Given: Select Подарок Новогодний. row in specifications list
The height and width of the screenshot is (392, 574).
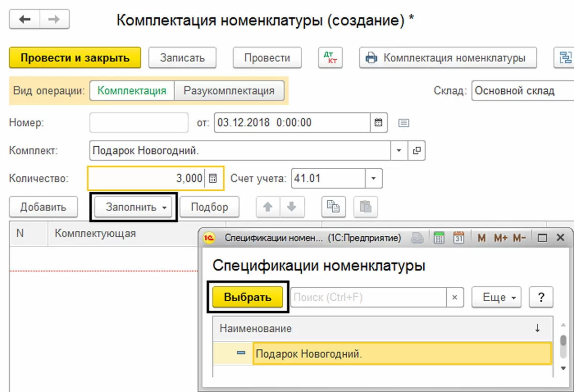Looking at the screenshot, I should pyautogui.click(x=382, y=354).
